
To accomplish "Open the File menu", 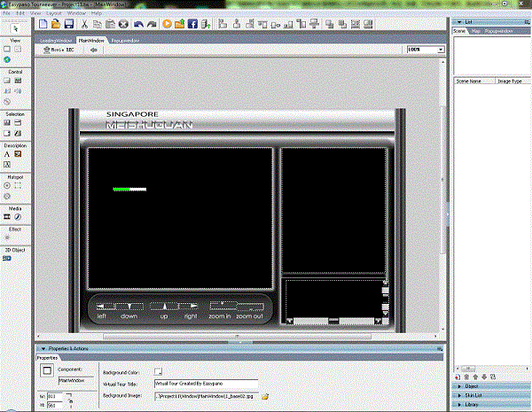I will (x=6, y=13).
